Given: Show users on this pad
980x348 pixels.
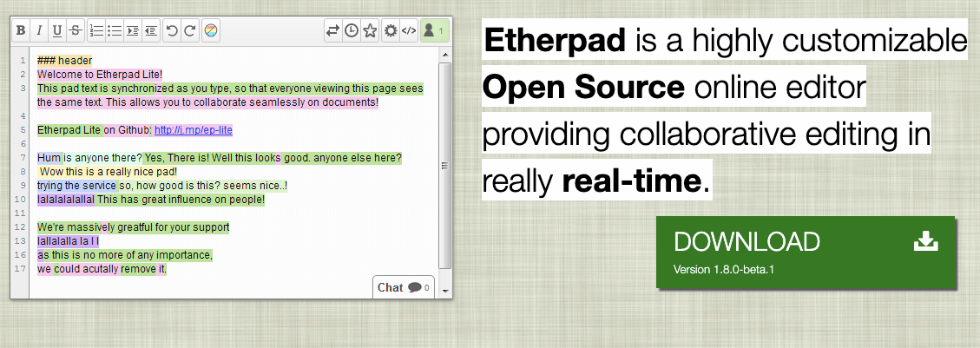Looking at the screenshot, I should [434, 30].
